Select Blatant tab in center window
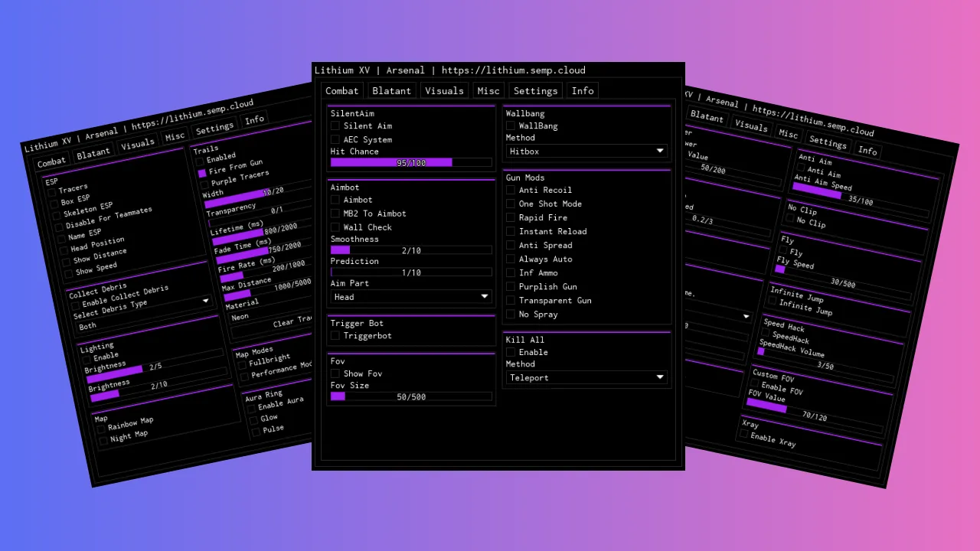The width and height of the screenshot is (980, 551). pyautogui.click(x=392, y=91)
